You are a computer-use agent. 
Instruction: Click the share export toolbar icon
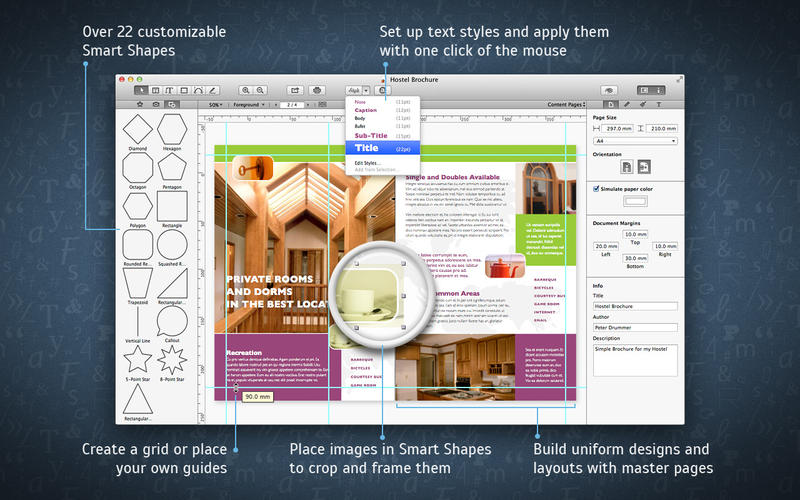pyautogui.click(x=295, y=90)
